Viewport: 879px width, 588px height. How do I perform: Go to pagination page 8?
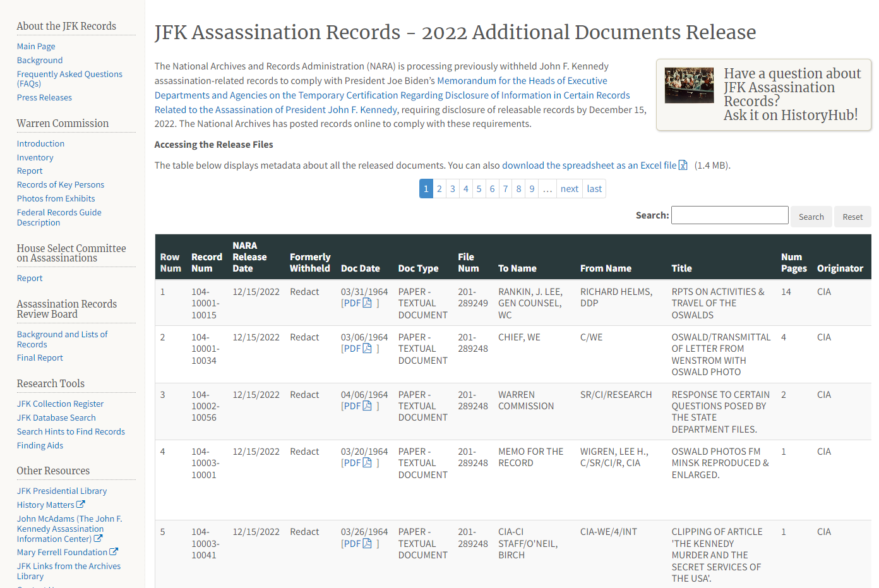tap(519, 189)
